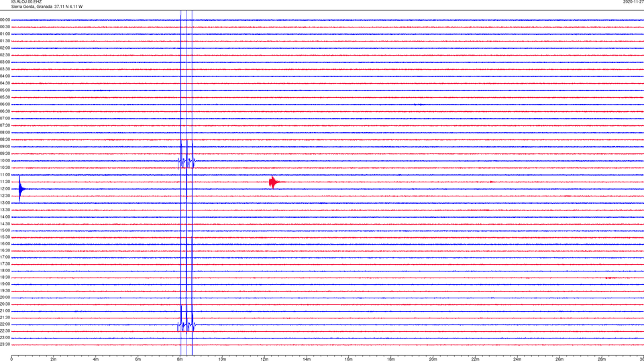644x362 pixels.
Task: Select the 14:30 trace time label
Action: click(x=5, y=224)
